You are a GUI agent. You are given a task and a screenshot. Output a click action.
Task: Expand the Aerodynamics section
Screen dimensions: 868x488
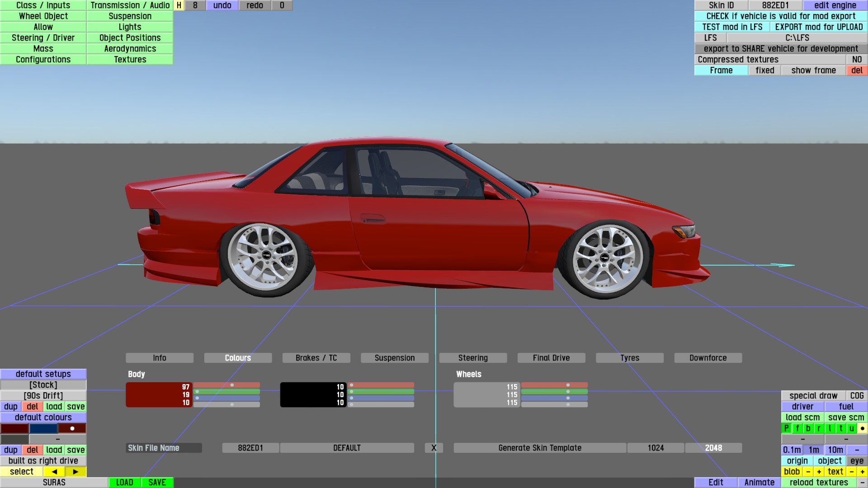click(130, 48)
